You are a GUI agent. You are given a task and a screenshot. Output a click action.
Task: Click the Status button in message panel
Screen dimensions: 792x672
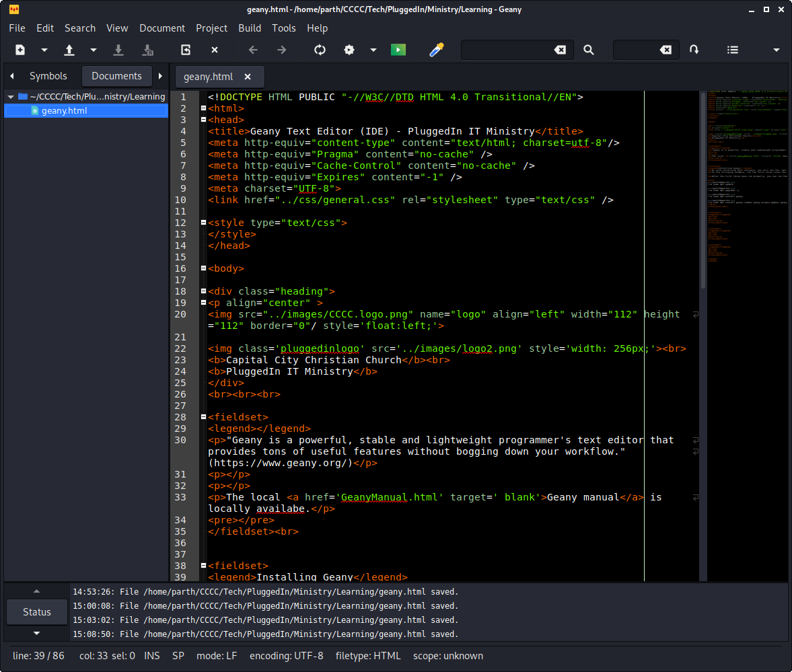pyautogui.click(x=37, y=612)
